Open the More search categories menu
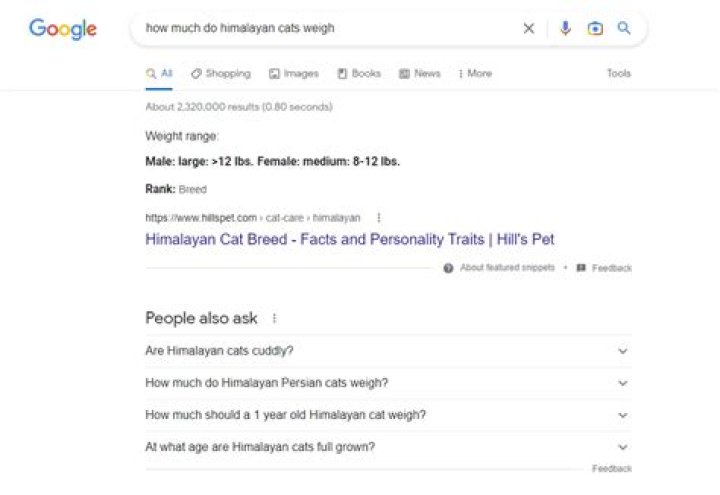The width and height of the screenshot is (720, 495). tap(475, 74)
